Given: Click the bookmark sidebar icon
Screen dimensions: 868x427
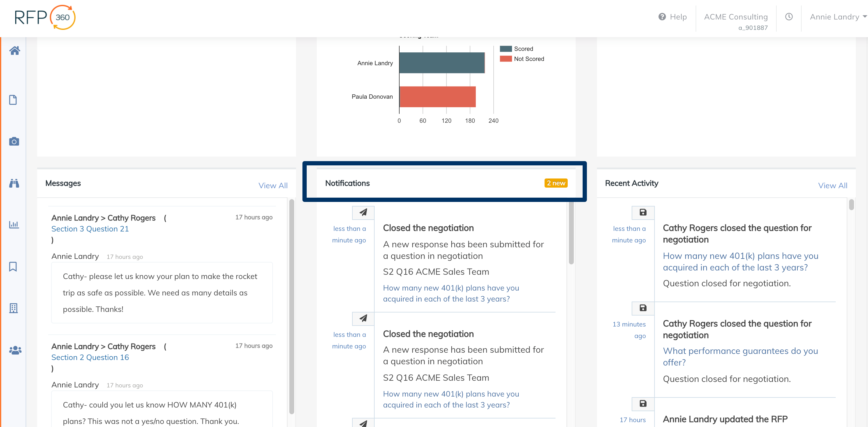Looking at the screenshot, I should click(x=13, y=266).
